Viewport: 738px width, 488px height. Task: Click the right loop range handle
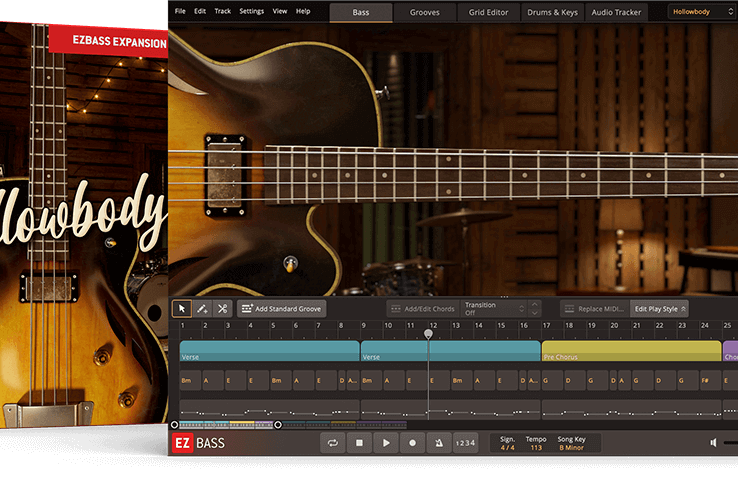coord(278,425)
